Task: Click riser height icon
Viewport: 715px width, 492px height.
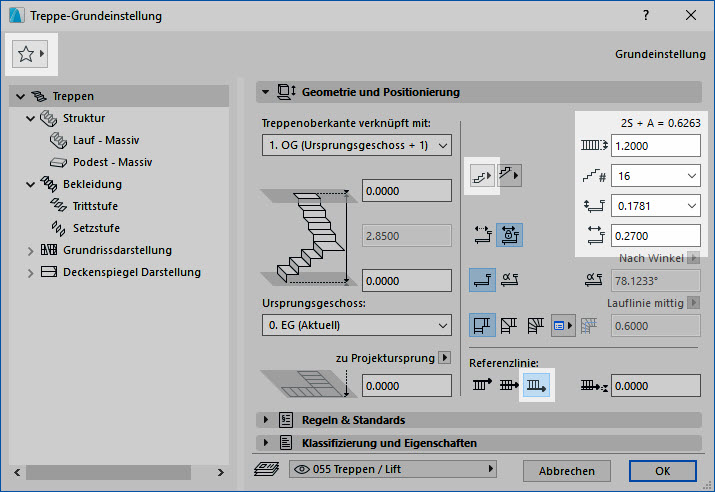Action: (x=594, y=206)
